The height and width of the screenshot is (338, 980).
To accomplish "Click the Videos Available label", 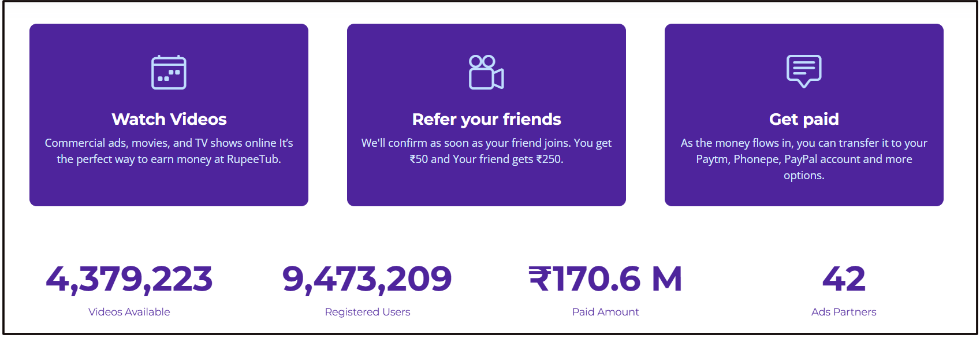I will coord(128,312).
